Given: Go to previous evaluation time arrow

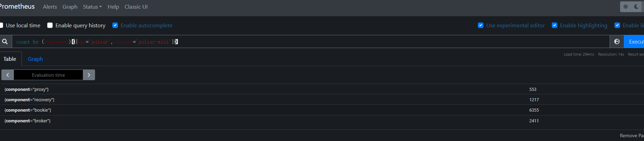Looking at the screenshot, I should 8,75.
